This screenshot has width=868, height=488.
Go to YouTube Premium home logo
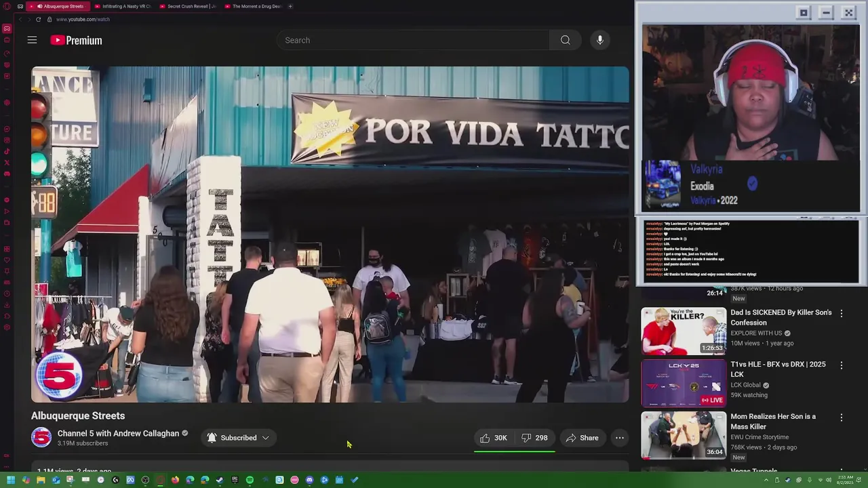click(76, 40)
